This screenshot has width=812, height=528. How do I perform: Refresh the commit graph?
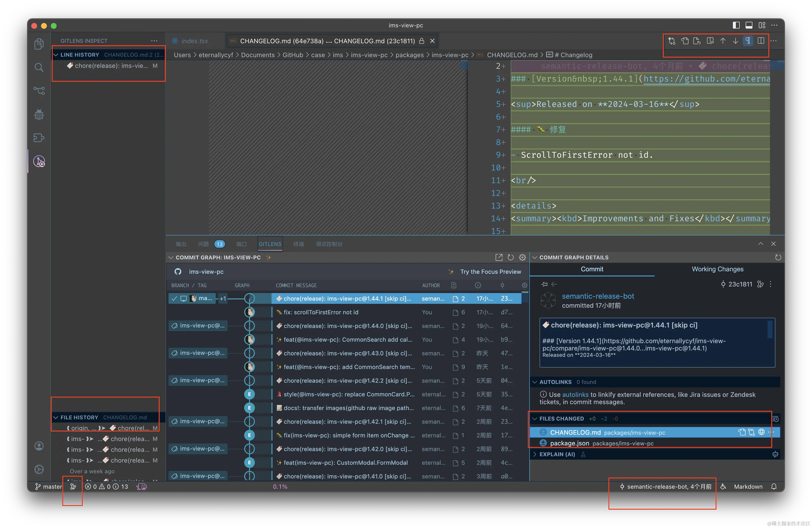[x=510, y=257]
